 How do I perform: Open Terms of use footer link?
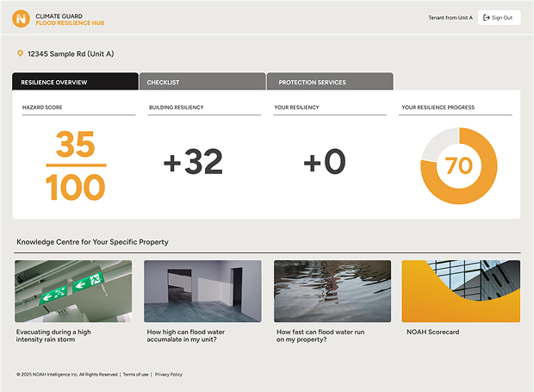135,375
